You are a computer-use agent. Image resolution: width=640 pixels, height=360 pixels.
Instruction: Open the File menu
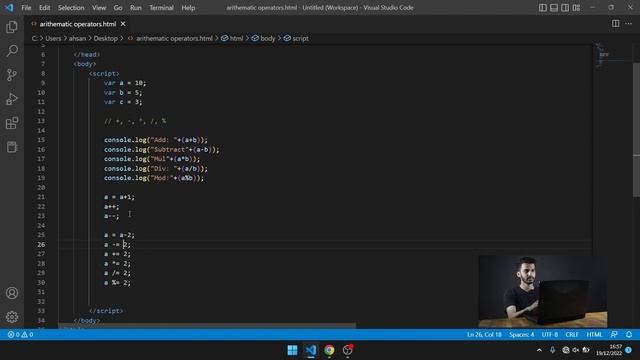[26, 8]
